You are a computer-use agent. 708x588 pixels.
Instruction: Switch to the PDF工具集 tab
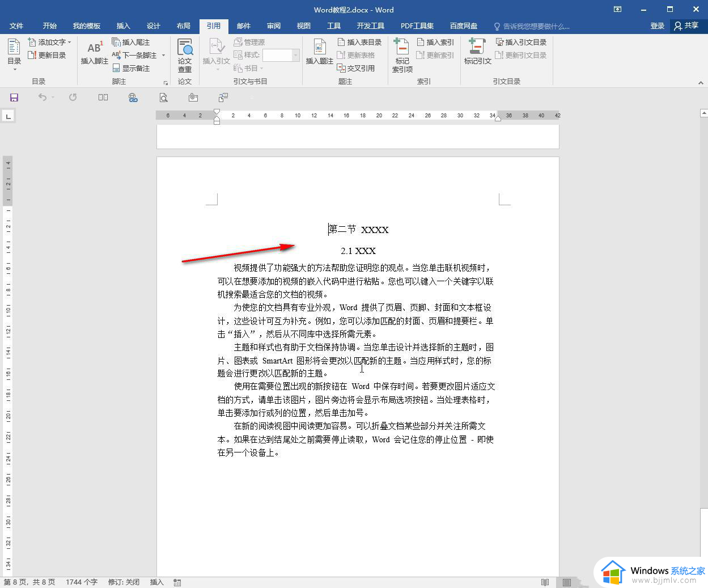[417, 26]
